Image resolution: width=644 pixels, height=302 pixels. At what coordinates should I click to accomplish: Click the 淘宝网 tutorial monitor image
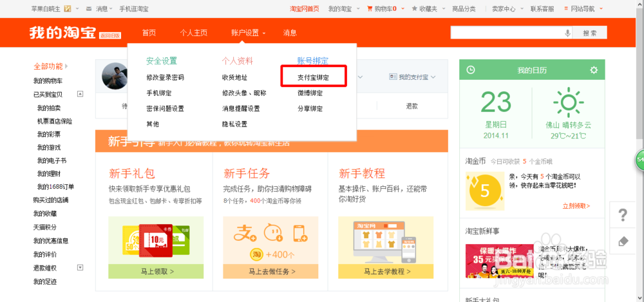386,241
